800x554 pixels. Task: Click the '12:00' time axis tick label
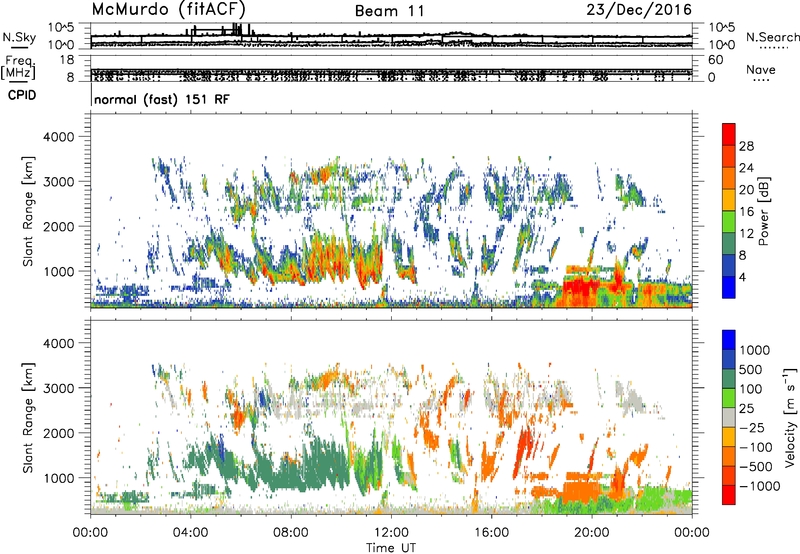coord(391,533)
